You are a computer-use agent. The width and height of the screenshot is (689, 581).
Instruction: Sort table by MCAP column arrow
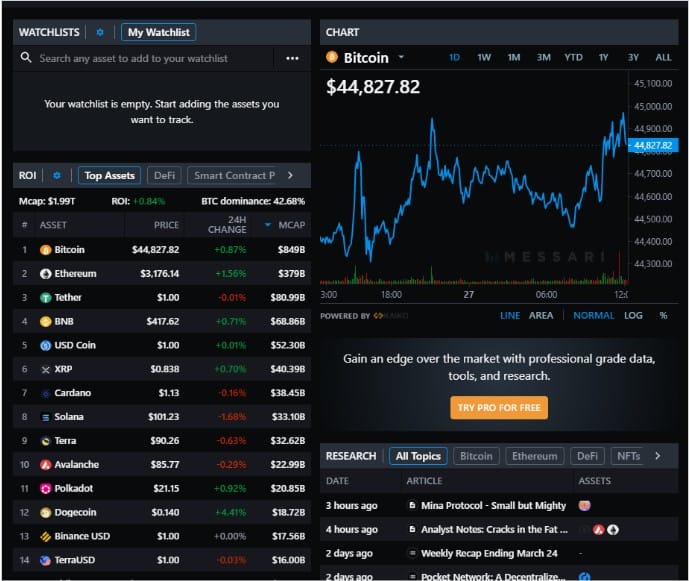[x=268, y=225]
